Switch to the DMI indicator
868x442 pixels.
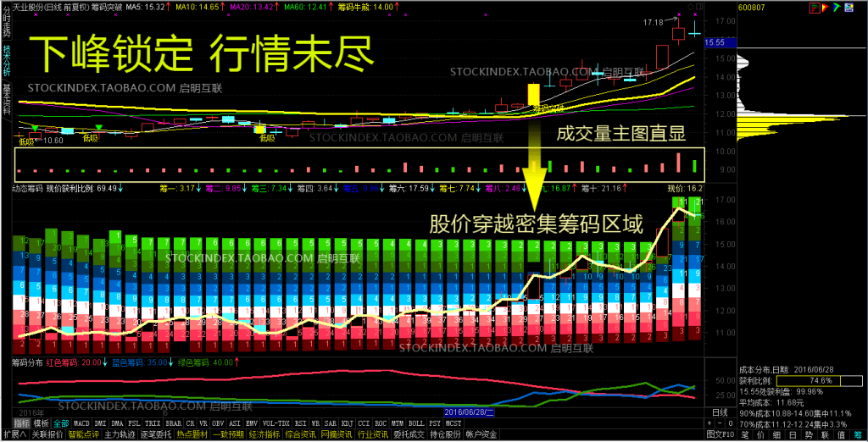coord(100,423)
